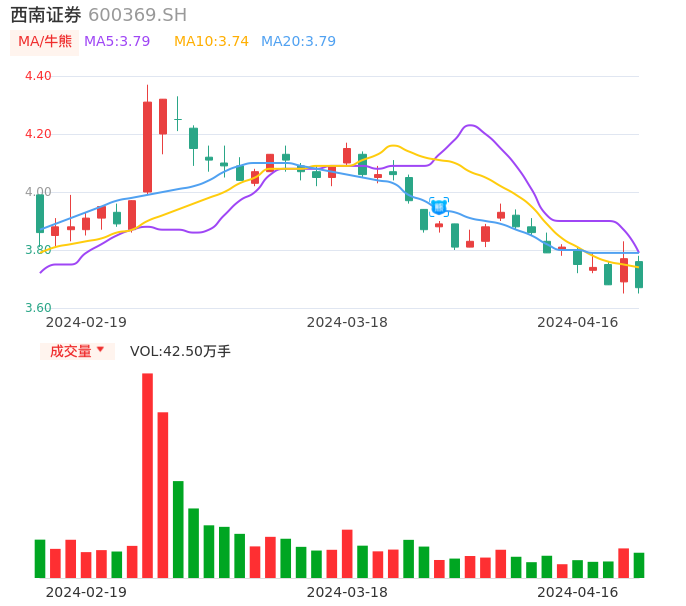Screen dimensions: 686x606
Task: Click the tallest green volume bar
Action: [178, 529]
